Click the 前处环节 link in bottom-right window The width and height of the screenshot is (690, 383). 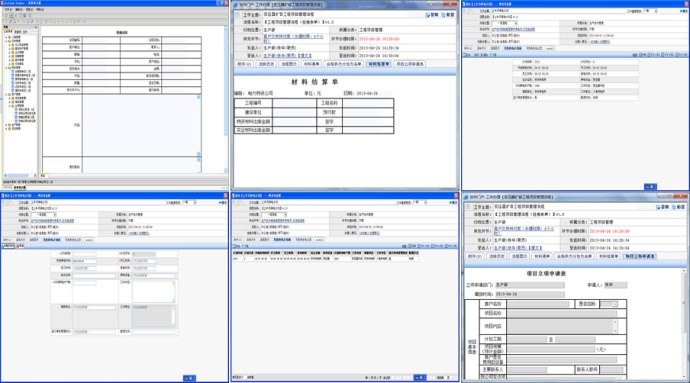(524, 230)
